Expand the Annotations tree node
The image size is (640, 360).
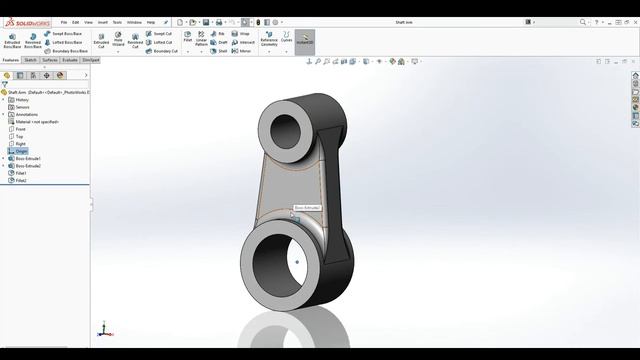pyautogui.click(x=3, y=114)
